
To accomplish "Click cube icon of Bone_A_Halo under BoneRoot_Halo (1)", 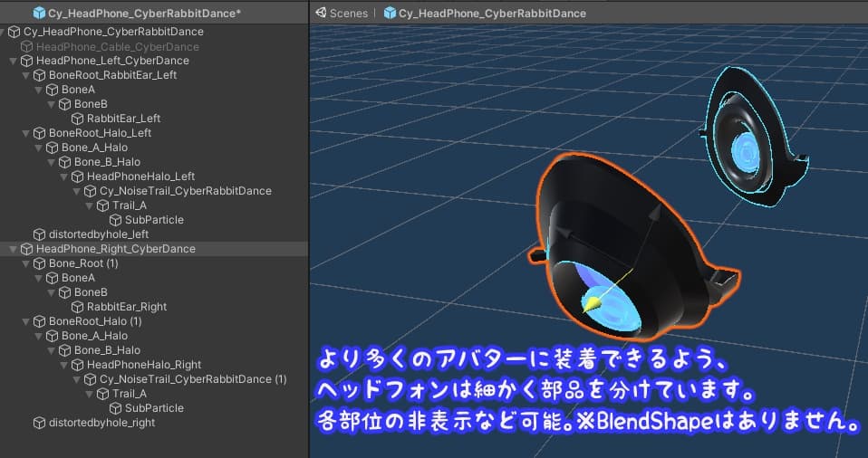I will [x=52, y=336].
